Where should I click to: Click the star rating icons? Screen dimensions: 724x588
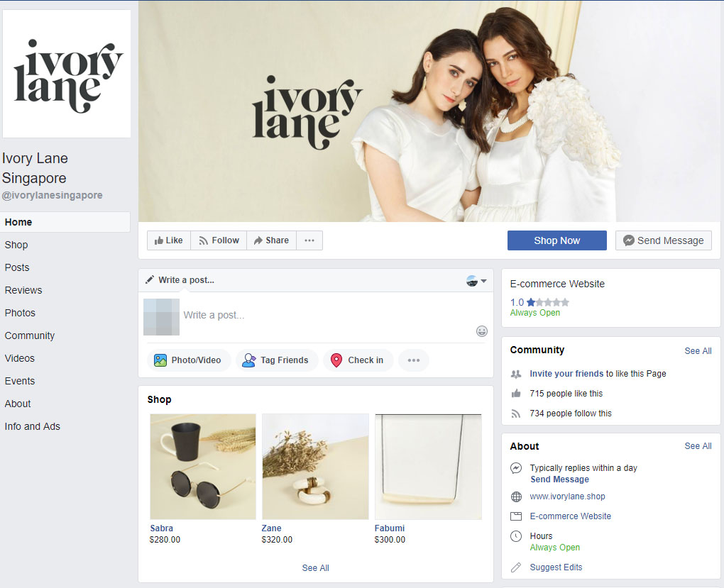[x=547, y=302]
